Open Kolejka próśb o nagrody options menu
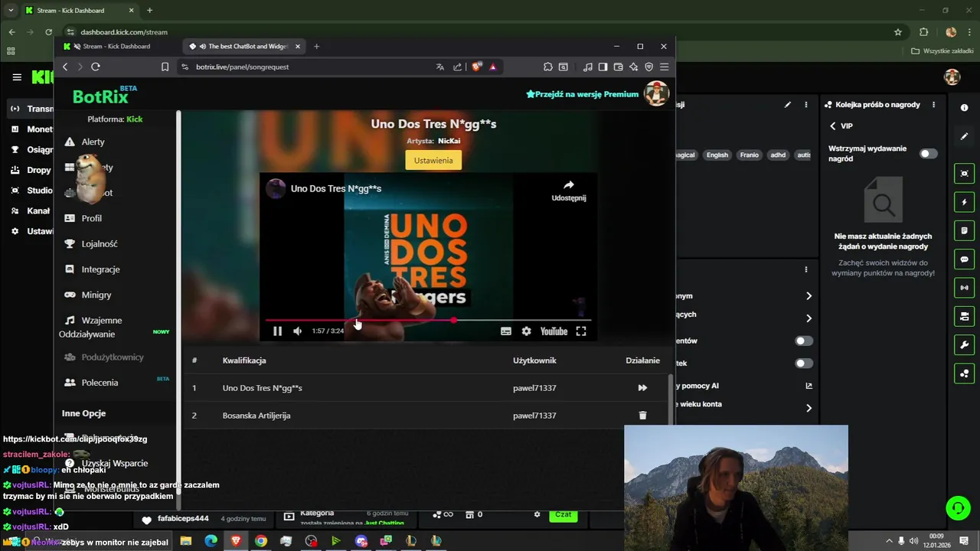 934,105
